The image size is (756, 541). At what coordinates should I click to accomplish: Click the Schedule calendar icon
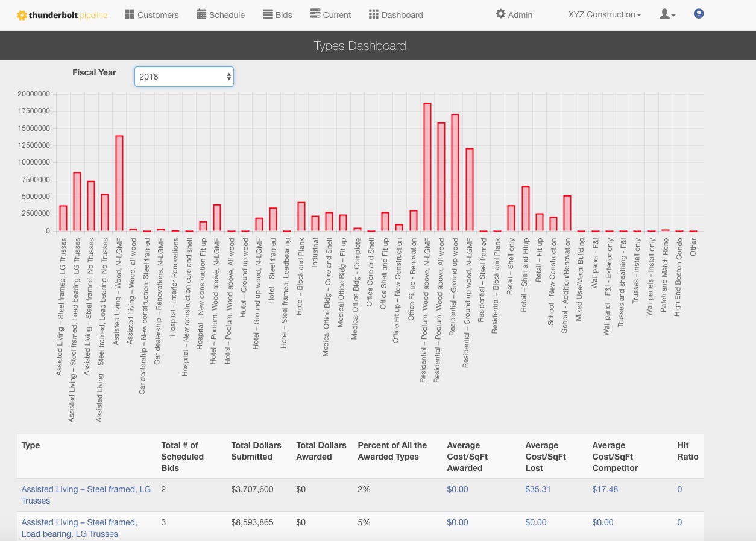[201, 14]
